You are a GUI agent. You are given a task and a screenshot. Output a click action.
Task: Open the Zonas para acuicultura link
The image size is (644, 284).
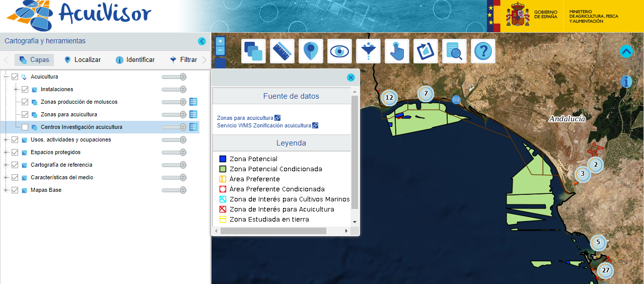coord(245,118)
